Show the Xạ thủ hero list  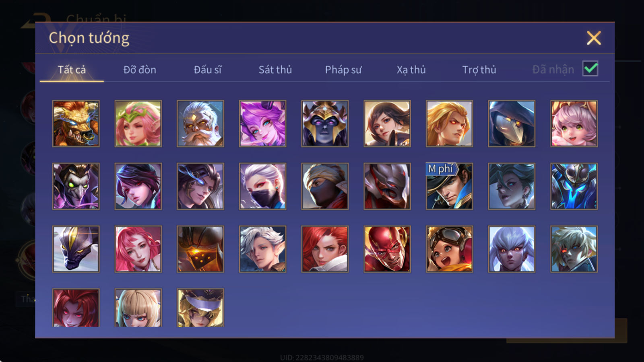pyautogui.click(x=411, y=70)
